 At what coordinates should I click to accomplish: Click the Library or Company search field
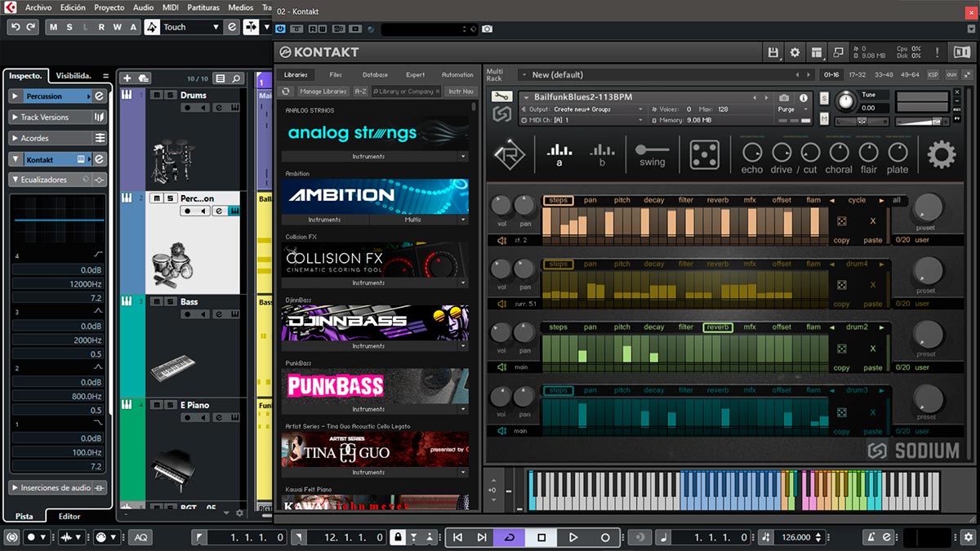(407, 91)
